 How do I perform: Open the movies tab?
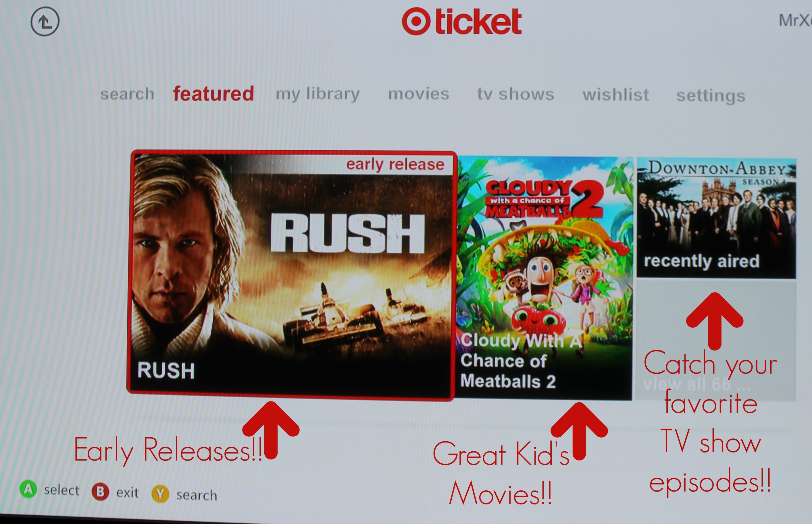click(419, 94)
